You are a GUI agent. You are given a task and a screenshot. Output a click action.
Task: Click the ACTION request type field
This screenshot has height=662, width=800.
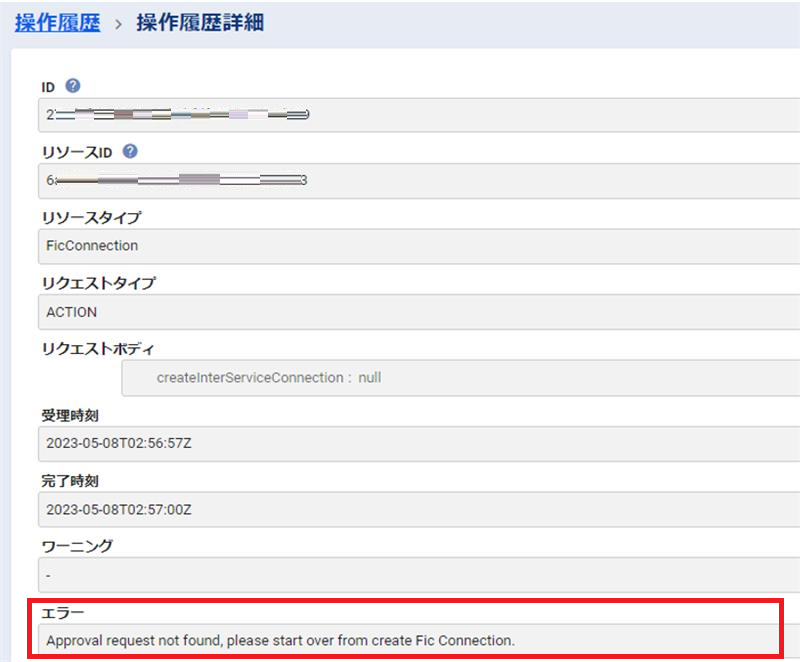pyautogui.click(x=419, y=312)
